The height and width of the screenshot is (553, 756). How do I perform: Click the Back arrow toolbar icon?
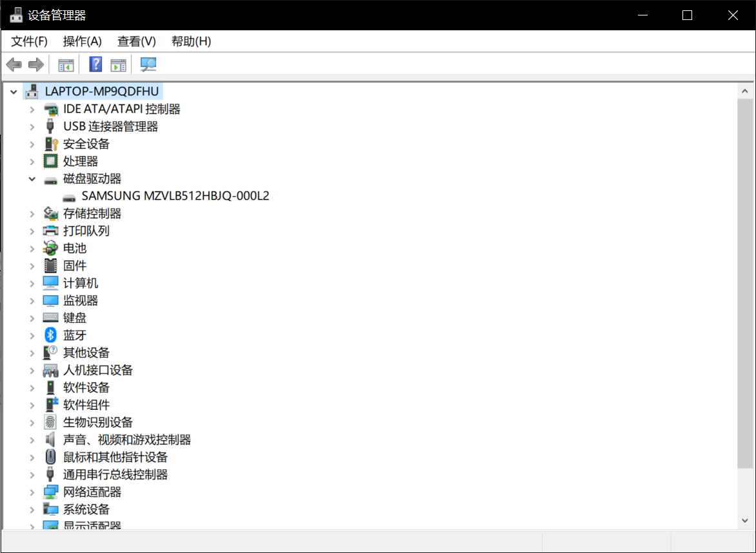pyautogui.click(x=14, y=64)
